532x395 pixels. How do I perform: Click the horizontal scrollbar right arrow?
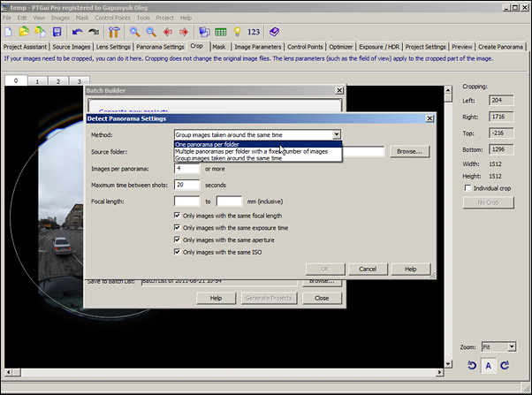(x=440, y=372)
